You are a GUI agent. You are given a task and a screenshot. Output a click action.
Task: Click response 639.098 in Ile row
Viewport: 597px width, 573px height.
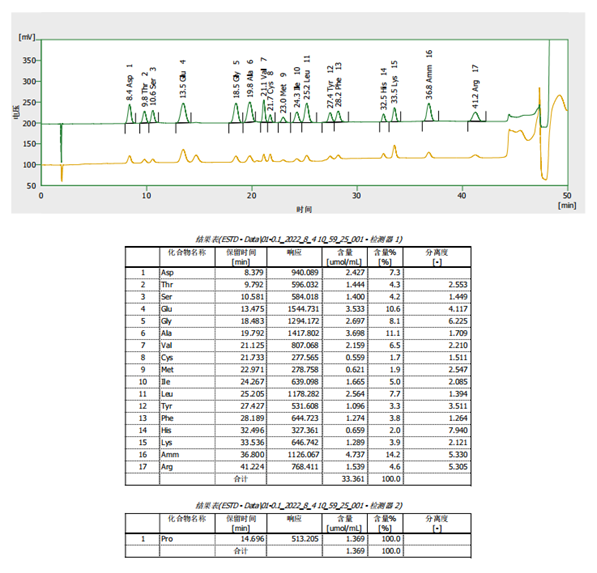305,382
